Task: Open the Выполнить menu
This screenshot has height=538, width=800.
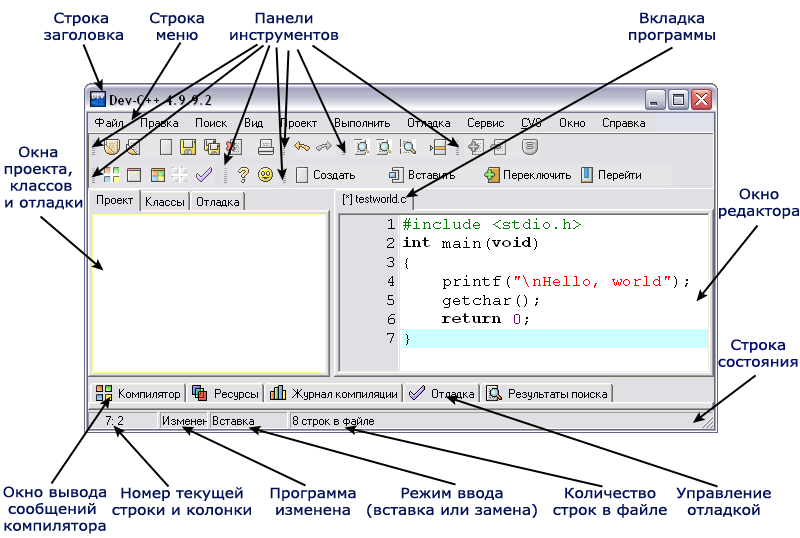Action: [x=362, y=123]
